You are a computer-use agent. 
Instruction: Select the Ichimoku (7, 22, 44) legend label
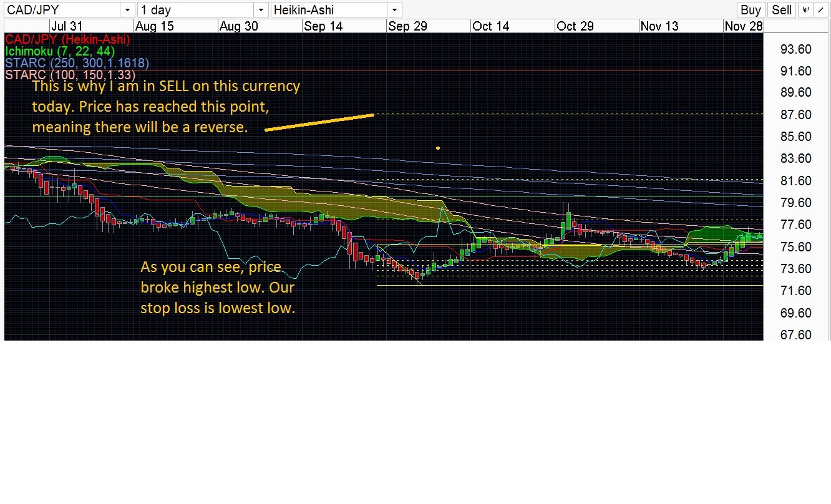point(59,51)
